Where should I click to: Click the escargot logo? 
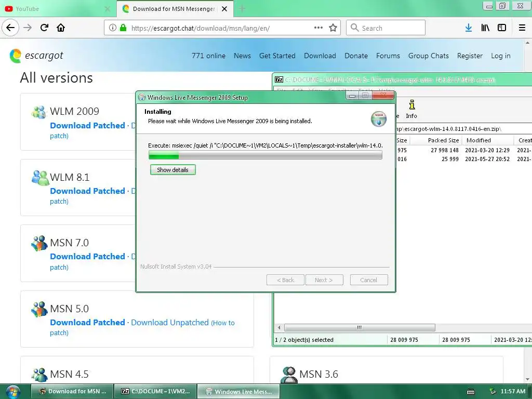point(36,56)
